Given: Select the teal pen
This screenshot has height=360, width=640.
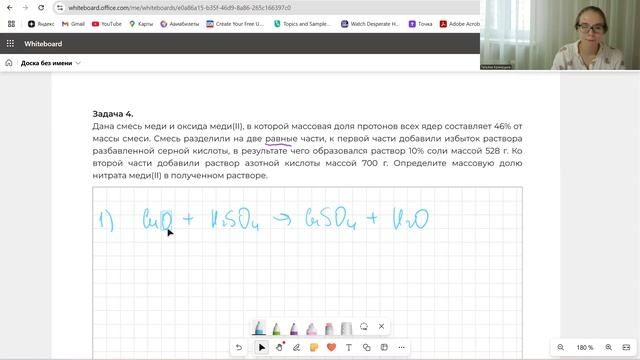Looking at the screenshot, I should (x=259, y=327).
